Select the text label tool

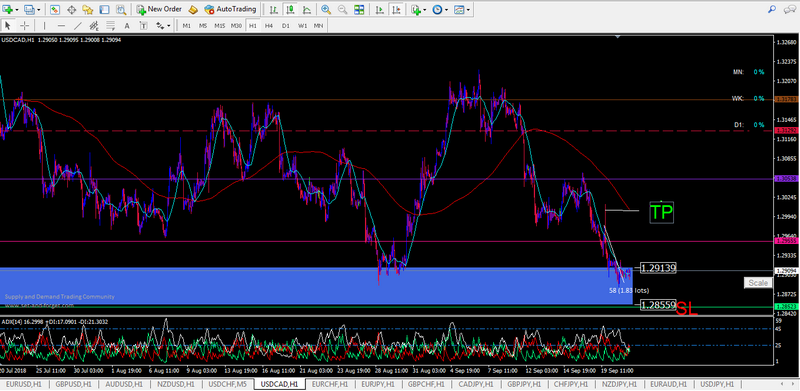tap(127, 26)
